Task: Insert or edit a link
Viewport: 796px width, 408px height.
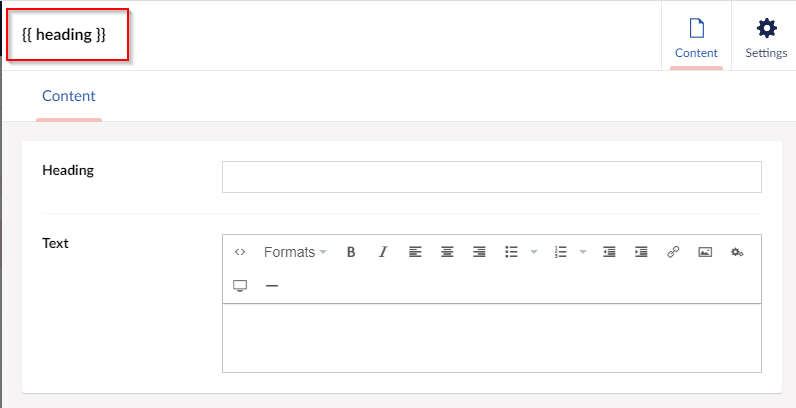Action: (x=673, y=252)
